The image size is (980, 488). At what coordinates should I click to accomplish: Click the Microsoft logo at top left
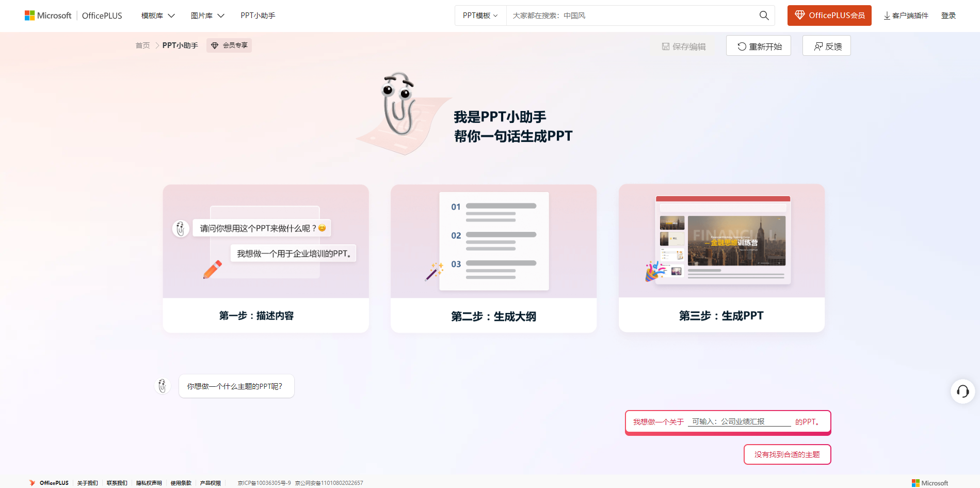[x=48, y=15]
